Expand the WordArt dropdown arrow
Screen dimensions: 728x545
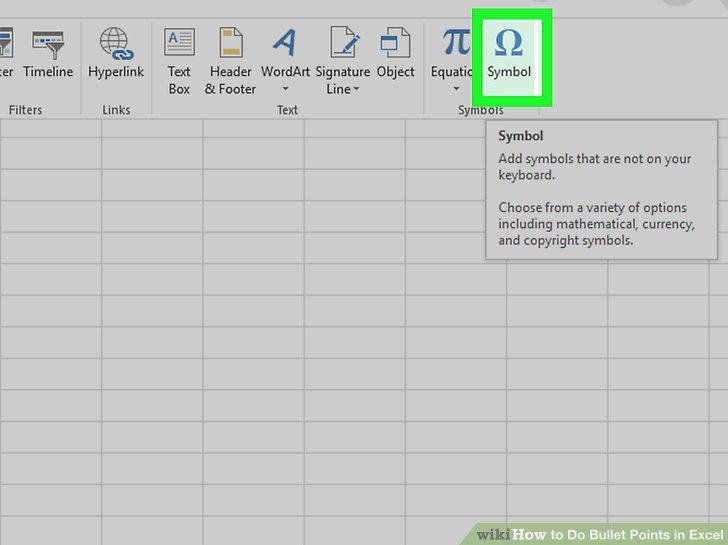[286, 89]
